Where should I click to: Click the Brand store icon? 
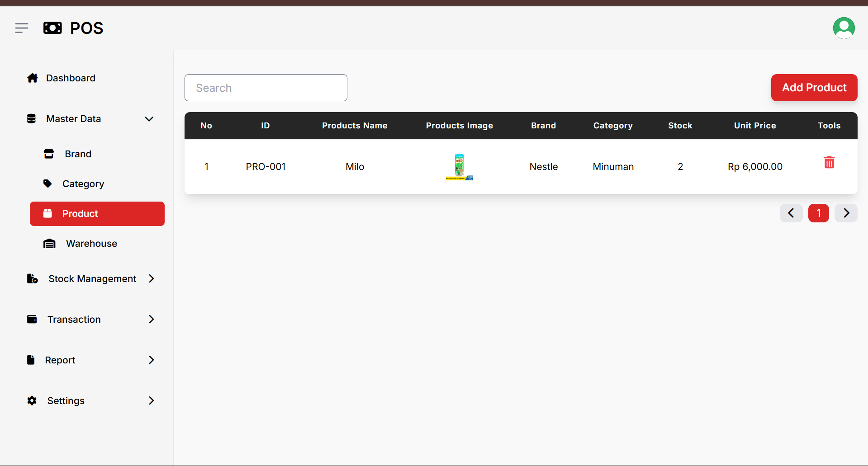(49, 154)
